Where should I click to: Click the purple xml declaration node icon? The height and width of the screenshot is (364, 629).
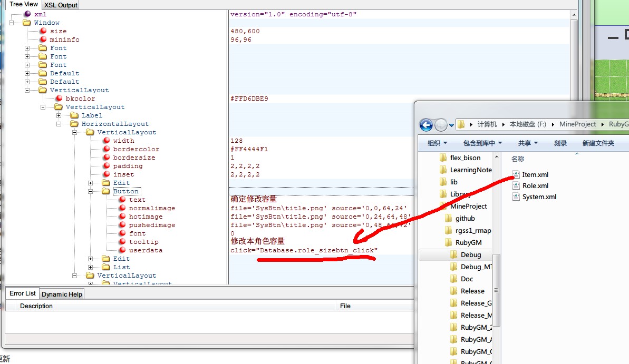[27, 14]
